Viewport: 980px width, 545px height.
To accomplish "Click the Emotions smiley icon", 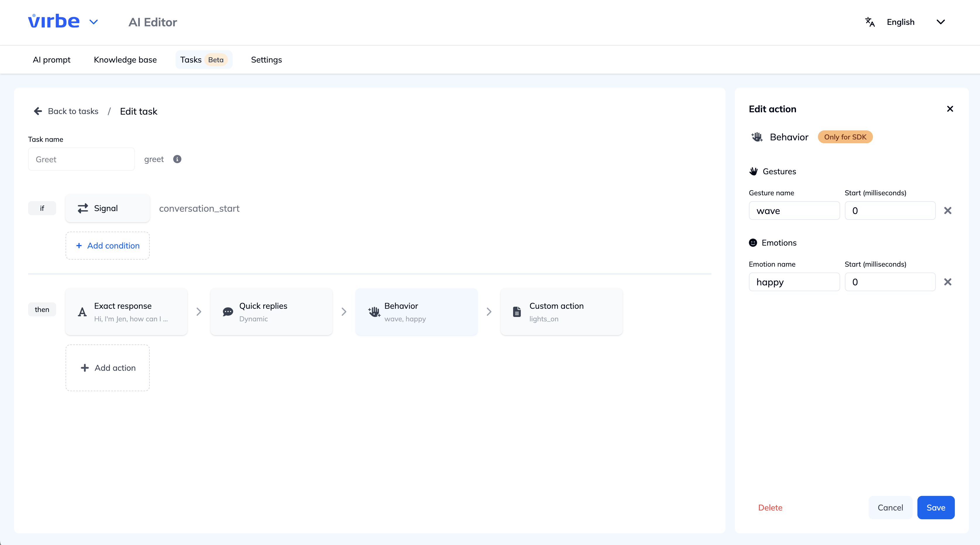I will [753, 243].
